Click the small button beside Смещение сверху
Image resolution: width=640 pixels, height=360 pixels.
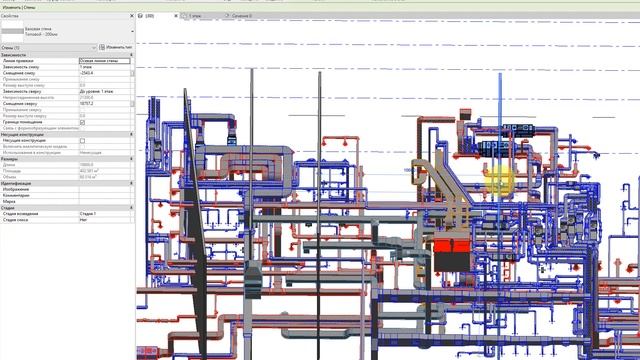click(132, 104)
